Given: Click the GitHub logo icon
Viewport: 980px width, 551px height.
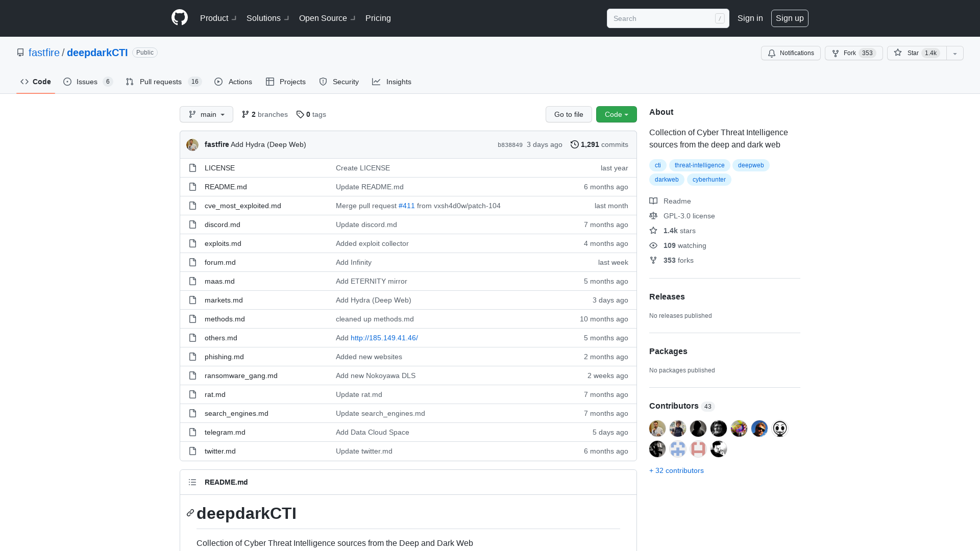Looking at the screenshot, I should click(180, 18).
